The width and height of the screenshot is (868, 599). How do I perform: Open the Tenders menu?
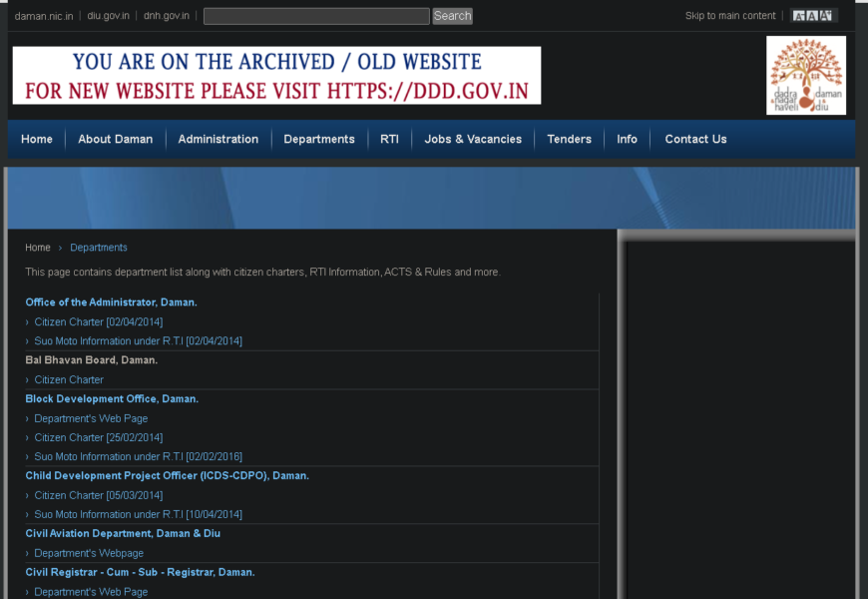click(x=569, y=139)
